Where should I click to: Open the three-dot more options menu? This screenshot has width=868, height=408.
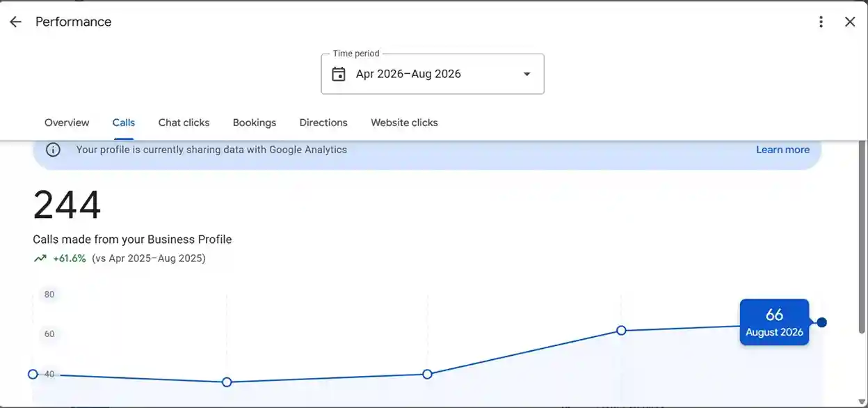(x=821, y=22)
